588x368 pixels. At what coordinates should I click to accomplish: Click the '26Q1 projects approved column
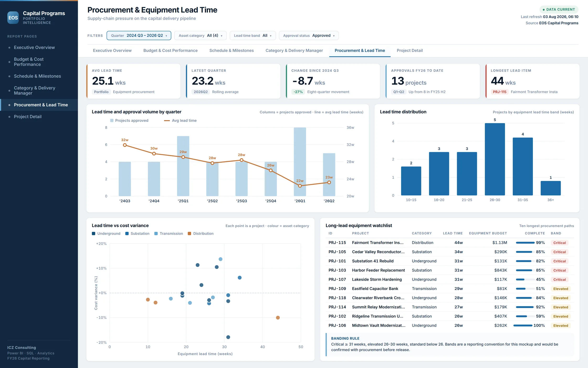(300, 162)
